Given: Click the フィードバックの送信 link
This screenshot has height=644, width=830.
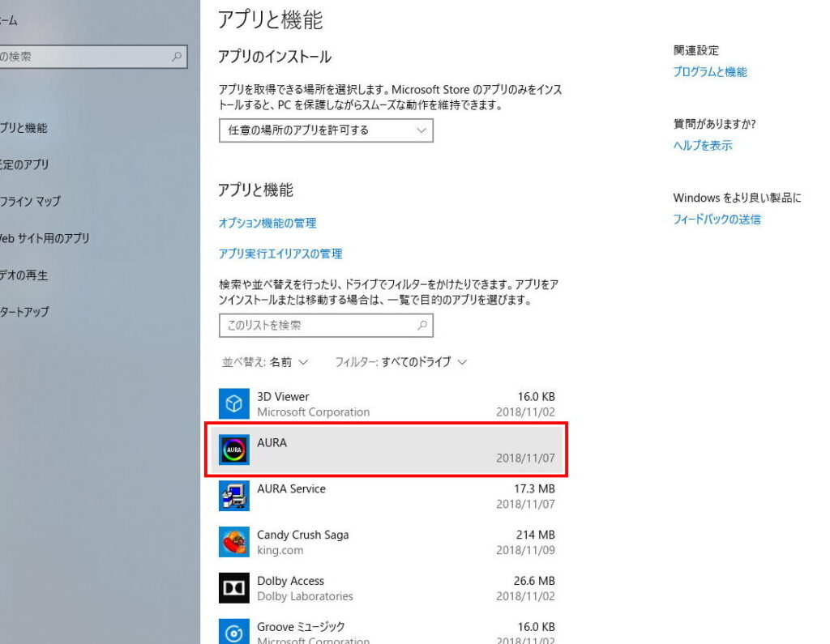Looking at the screenshot, I should 717,220.
